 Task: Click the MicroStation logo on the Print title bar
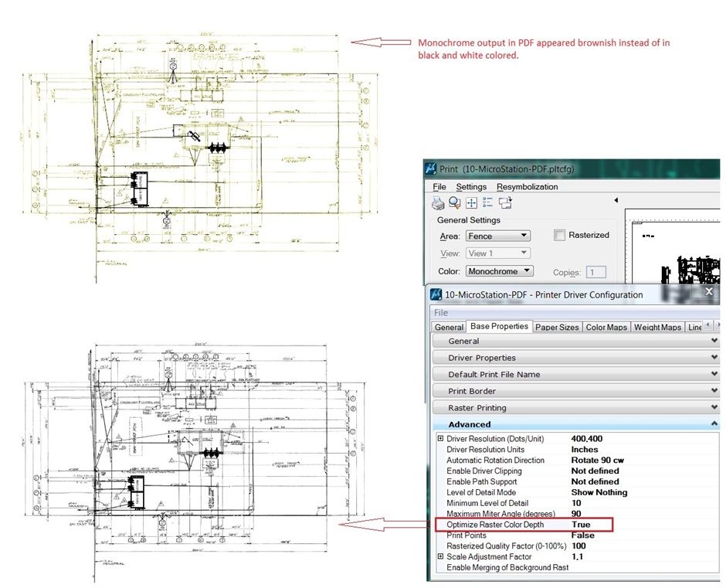(431, 168)
